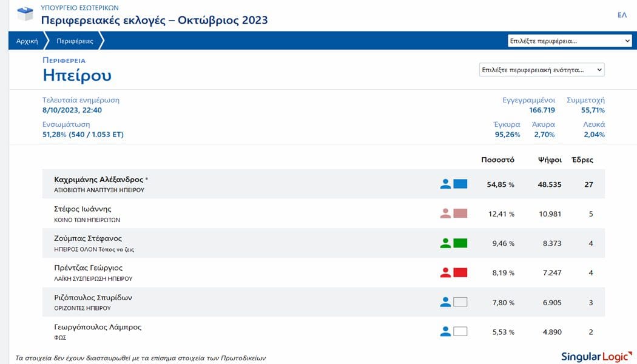This screenshot has width=637, height=364.
Task: Click the SingularLogic logo
Action: [x=595, y=356]
